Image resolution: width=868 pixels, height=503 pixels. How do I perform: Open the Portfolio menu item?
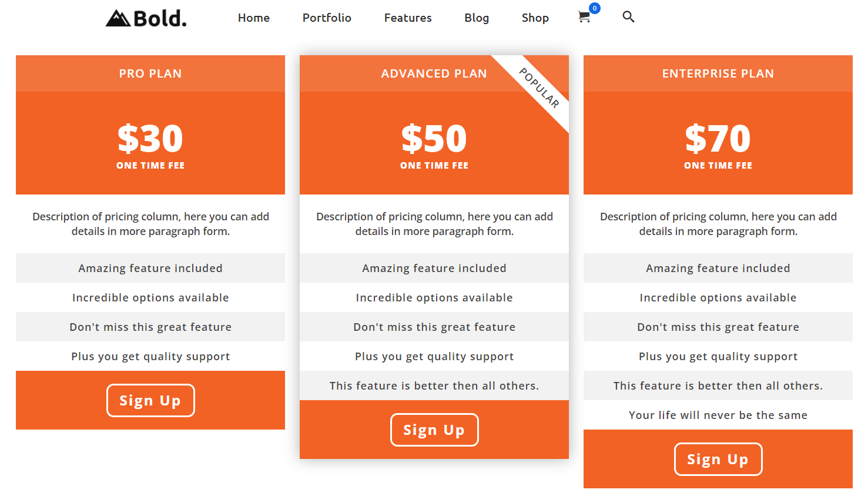[327, 18]
